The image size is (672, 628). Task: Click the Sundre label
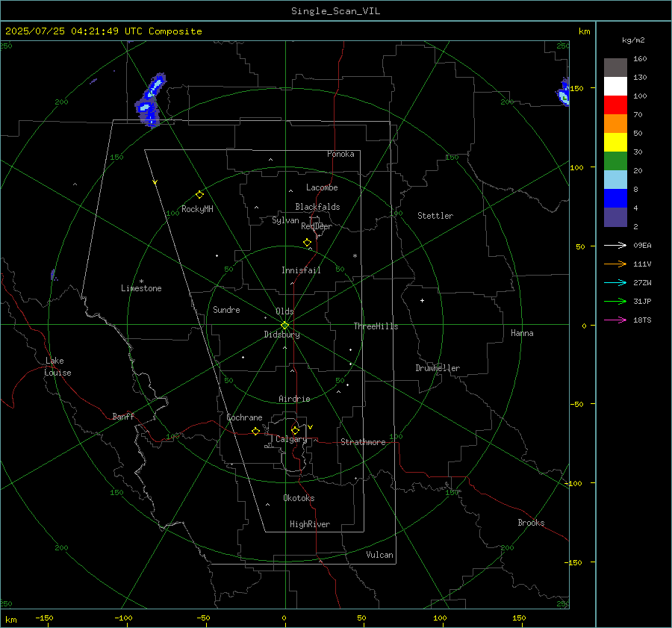click(x=226, y=310)
